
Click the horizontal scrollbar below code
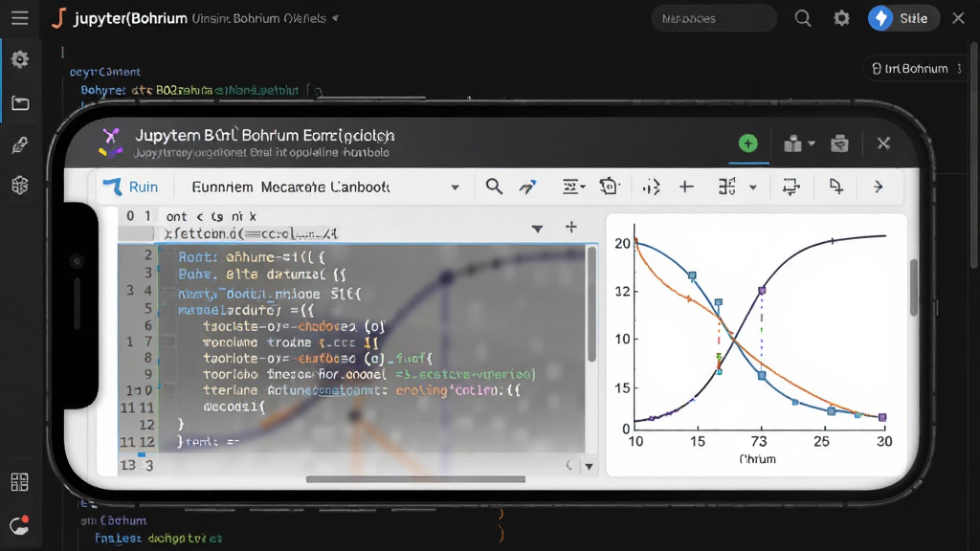pos(415,479)
